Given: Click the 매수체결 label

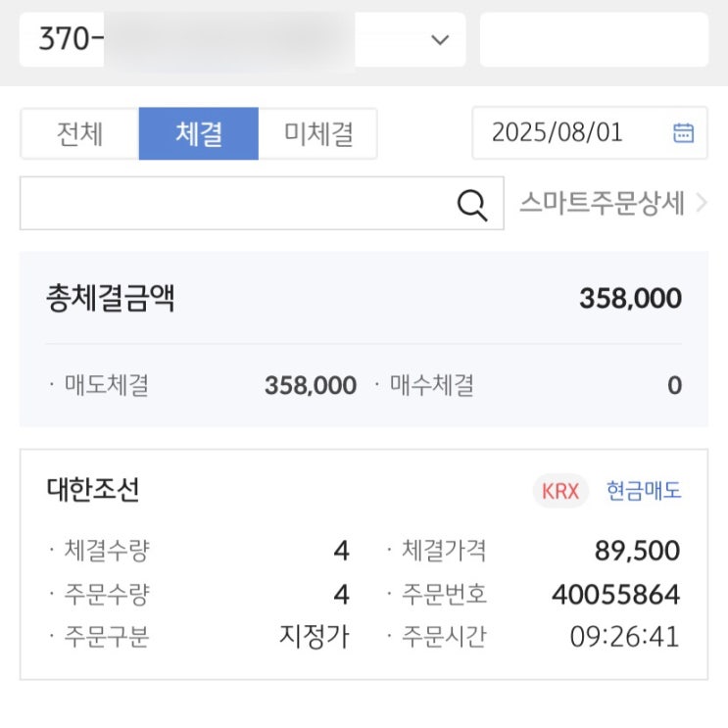Looking at the screenshot, I should pos(432,386).
